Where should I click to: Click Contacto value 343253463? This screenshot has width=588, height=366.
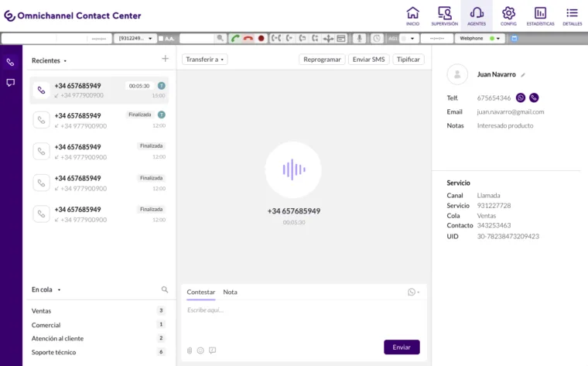tap(494, 225)
